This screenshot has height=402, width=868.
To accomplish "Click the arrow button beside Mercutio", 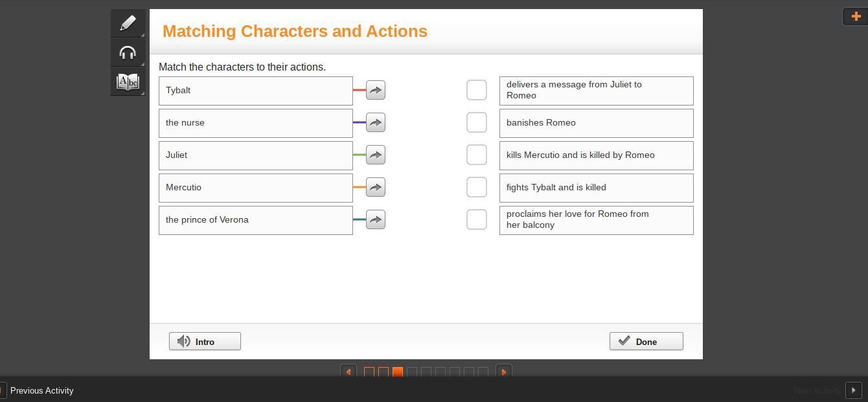I will pyautogui.click(x=376, y=187).
